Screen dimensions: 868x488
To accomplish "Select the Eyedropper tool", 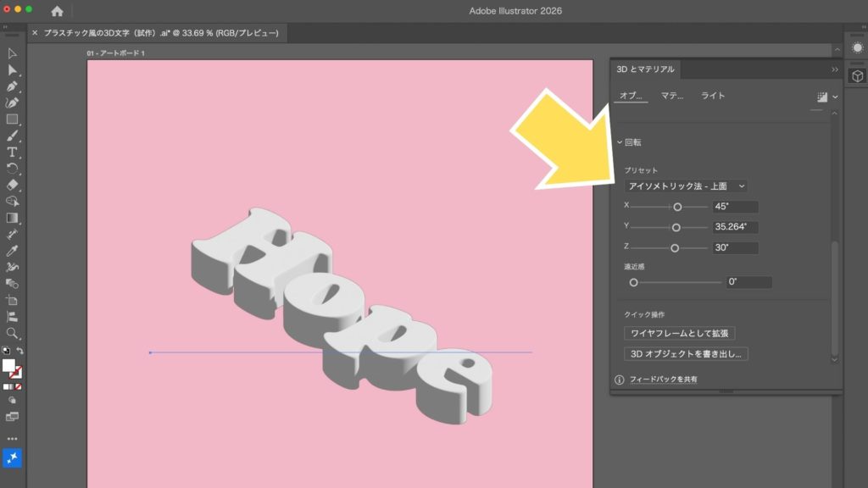I will [x=12, y=251].
